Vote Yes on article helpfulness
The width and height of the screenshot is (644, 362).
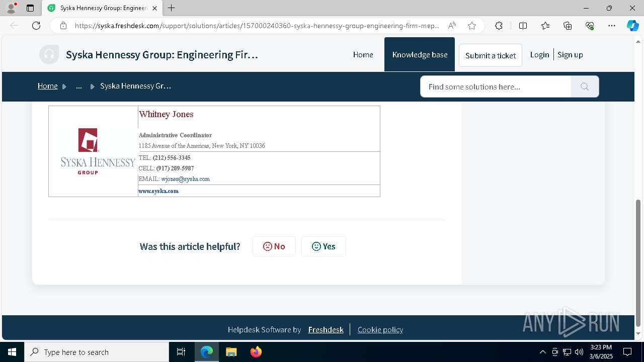[324, 246]
